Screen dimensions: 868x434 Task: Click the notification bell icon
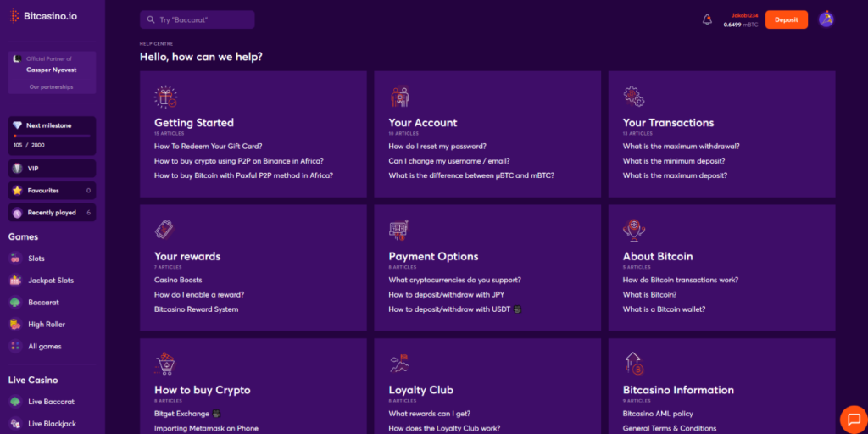pyautogui.click(x=707, y=19)
